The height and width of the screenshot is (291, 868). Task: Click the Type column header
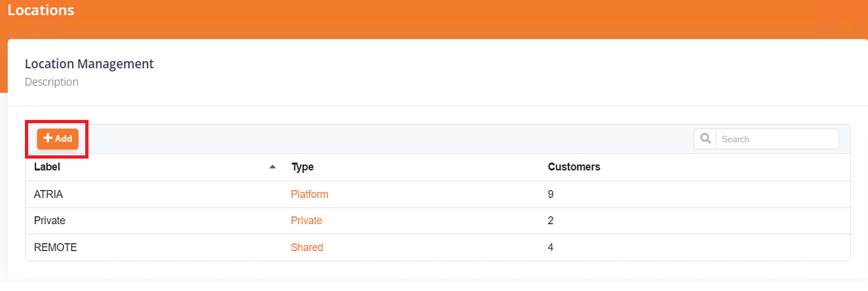coord(302,167)
